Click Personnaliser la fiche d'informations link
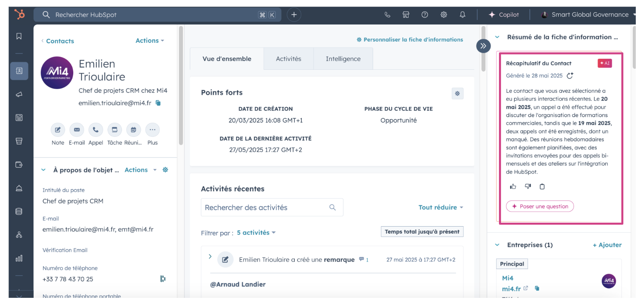 (410, 40)
